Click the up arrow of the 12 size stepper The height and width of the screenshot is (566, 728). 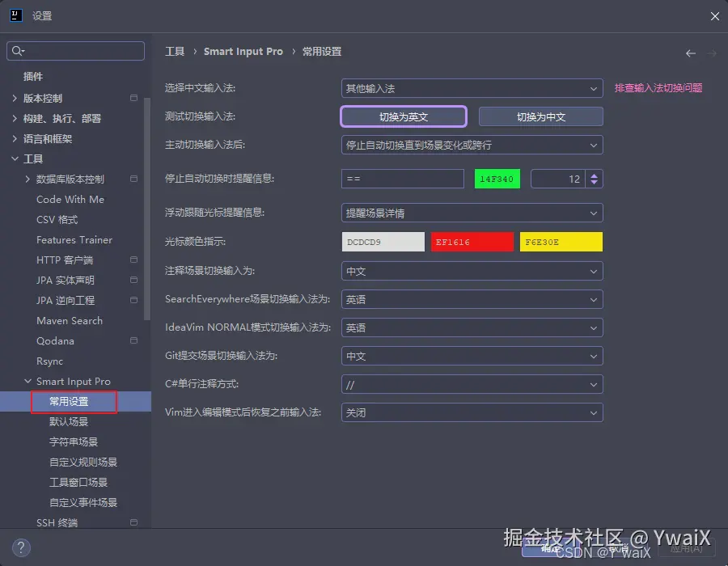click(595, 173)
